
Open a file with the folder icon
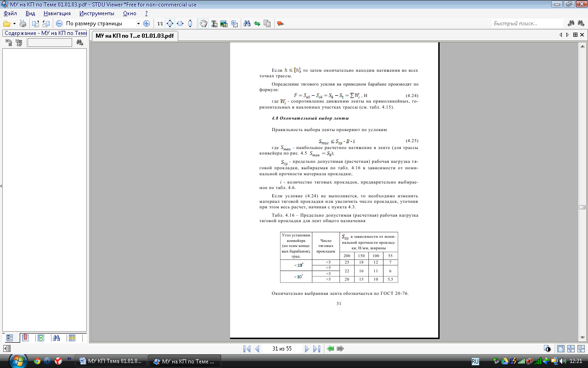(6, 23)
